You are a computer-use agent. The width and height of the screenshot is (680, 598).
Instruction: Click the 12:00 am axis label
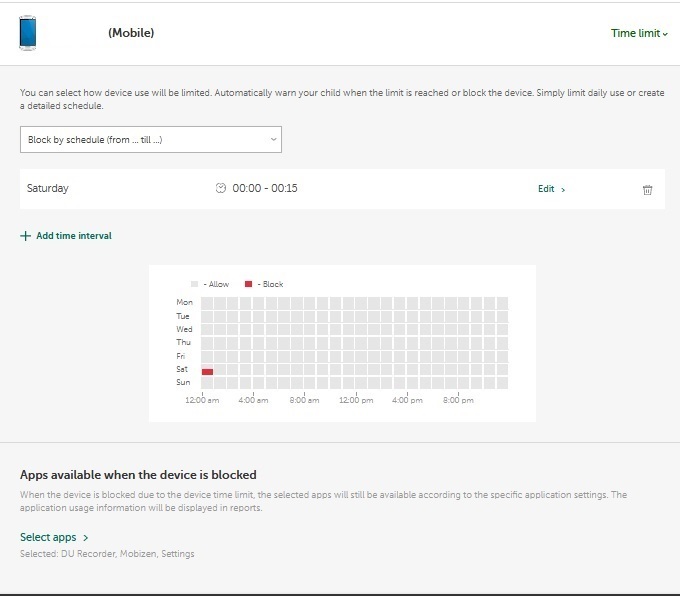[x=202, y=400]
